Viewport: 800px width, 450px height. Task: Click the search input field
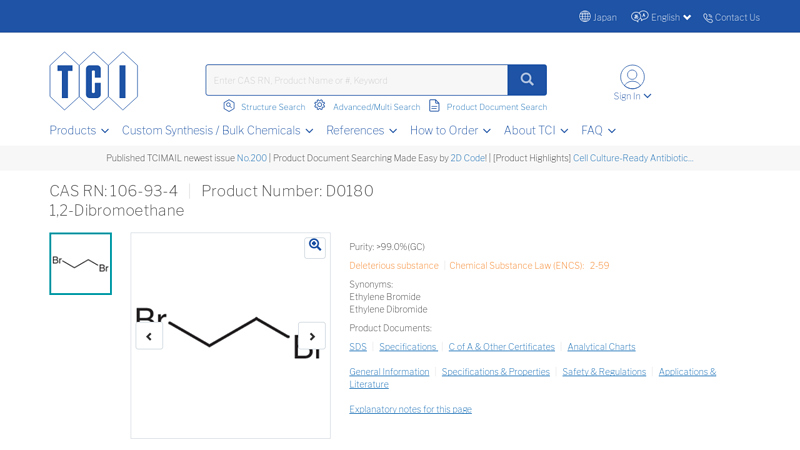[x=357, y=80]
